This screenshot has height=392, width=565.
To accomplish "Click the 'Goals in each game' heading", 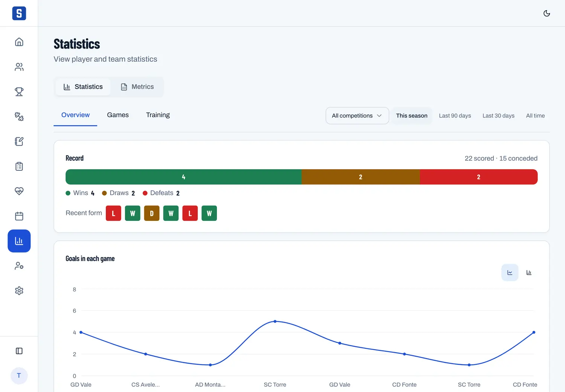I will (90, 258).
